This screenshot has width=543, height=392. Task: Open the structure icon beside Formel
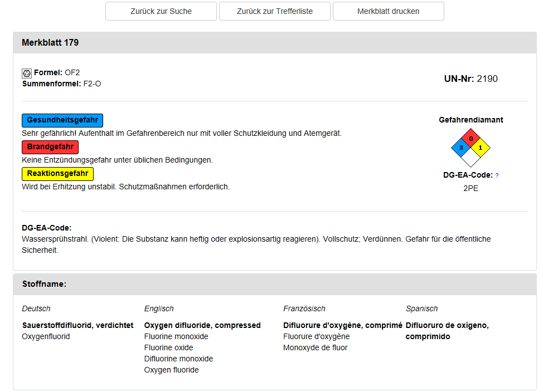[27, 73]
